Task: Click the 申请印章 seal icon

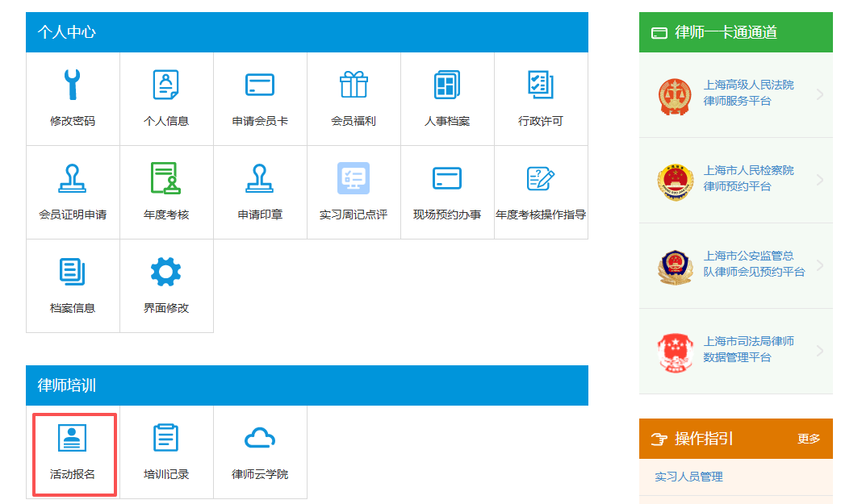Action: tap(260, 179)
